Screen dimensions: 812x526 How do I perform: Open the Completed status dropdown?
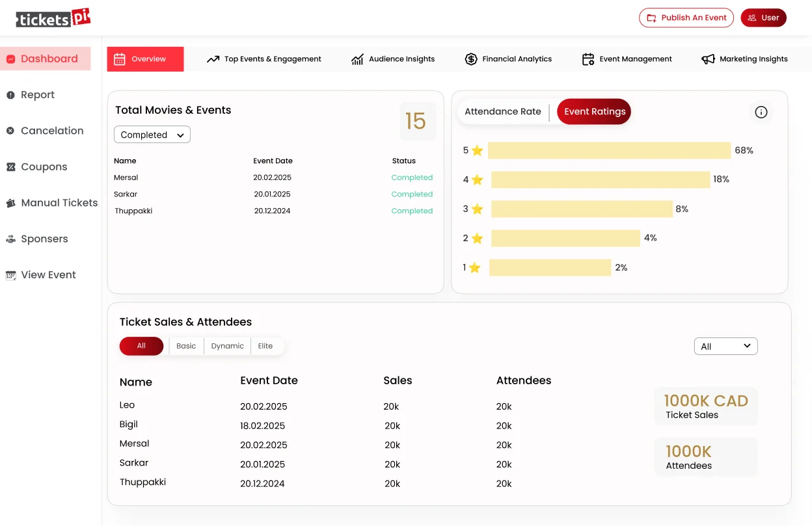pyautogui.click(x=152, y=135)
